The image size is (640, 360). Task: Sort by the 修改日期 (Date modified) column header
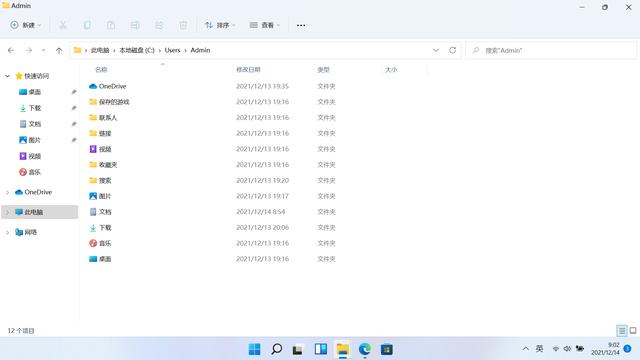point(248,70)
